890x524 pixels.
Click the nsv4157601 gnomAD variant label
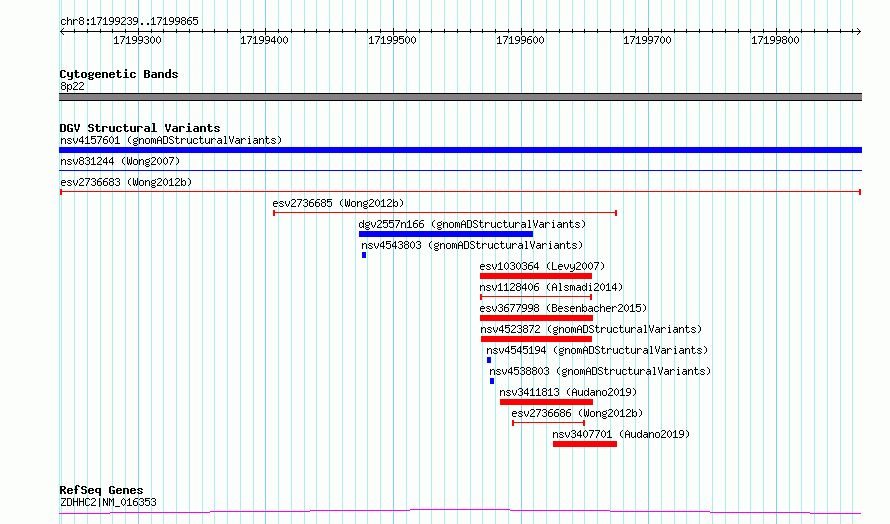pyautogui.click(x=171, y=140)
